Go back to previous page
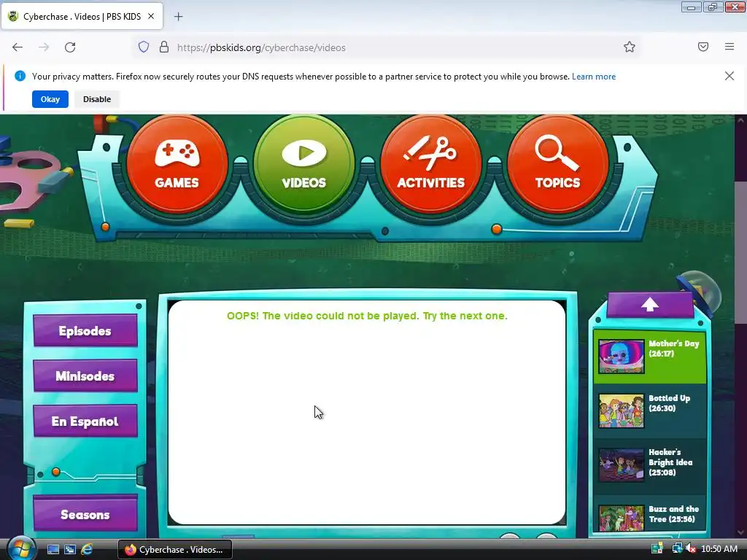The width and height of the screenshot is (747, 560). coord(18,47)
